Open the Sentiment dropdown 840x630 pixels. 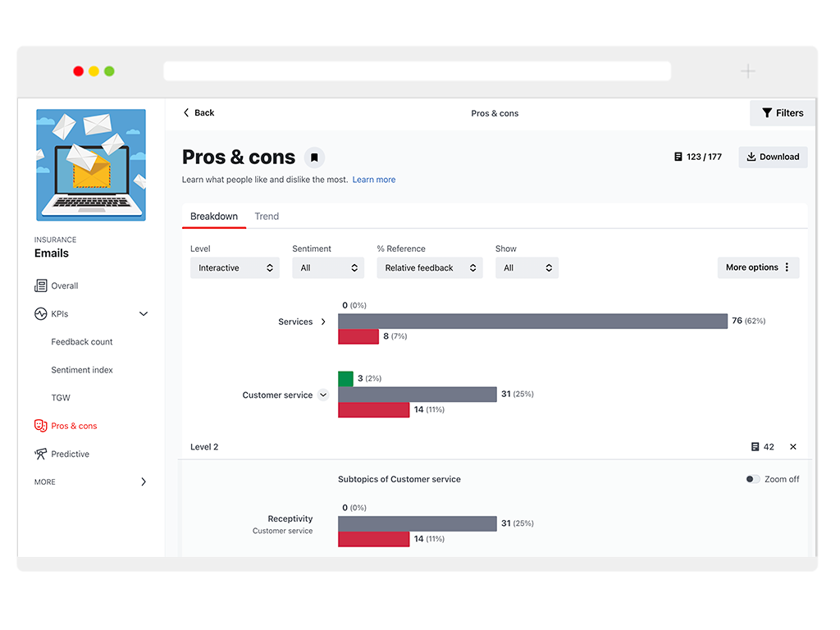[328, 267]
